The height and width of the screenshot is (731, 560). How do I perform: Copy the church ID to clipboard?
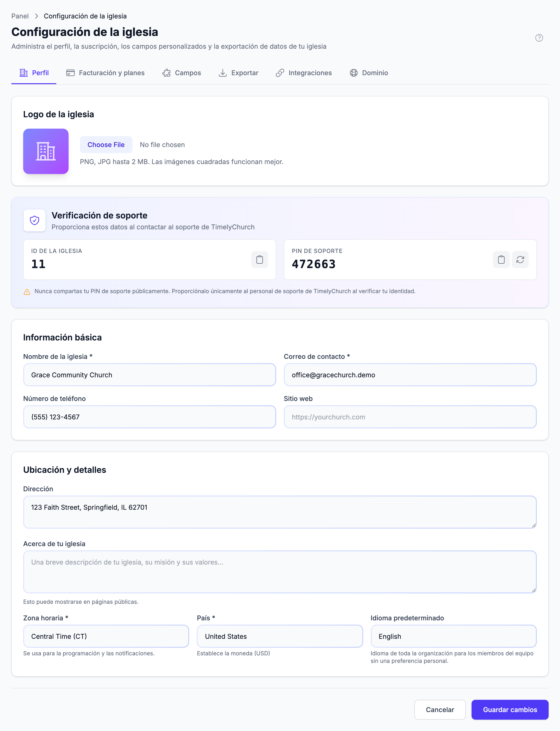(x=259, y=260)
